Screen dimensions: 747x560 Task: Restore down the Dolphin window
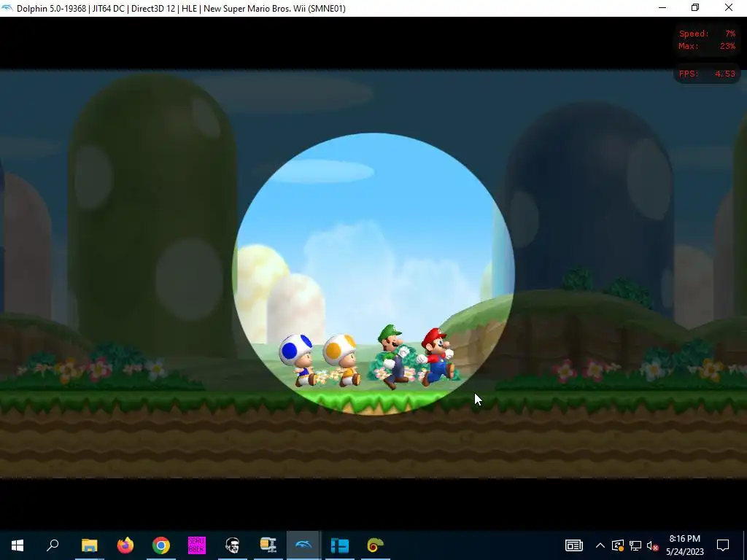pyautogui.click(x=695, y=8)
